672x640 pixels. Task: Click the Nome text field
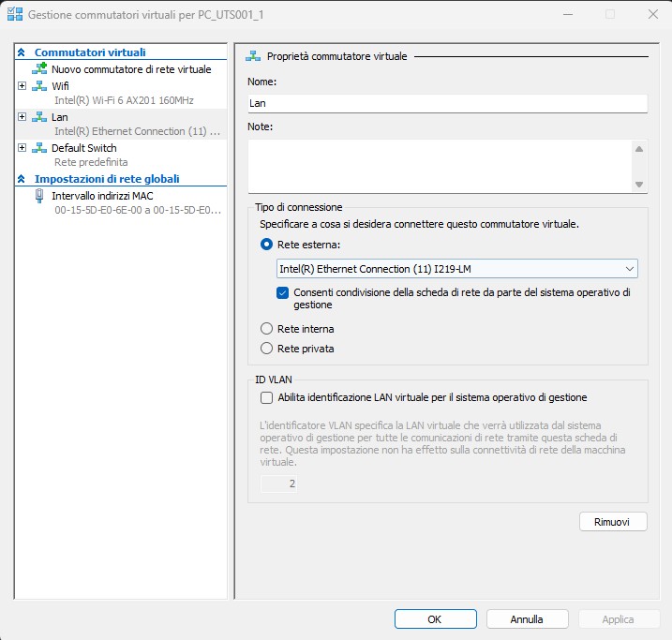pyautogui.click(x=447, y=104)
